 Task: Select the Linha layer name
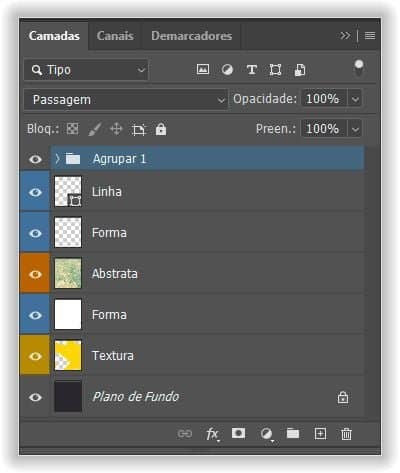pos(107,192)
